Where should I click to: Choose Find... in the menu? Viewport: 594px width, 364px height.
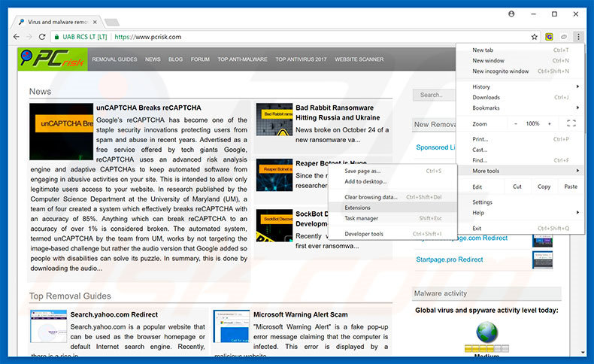click(x=520, y=160)
